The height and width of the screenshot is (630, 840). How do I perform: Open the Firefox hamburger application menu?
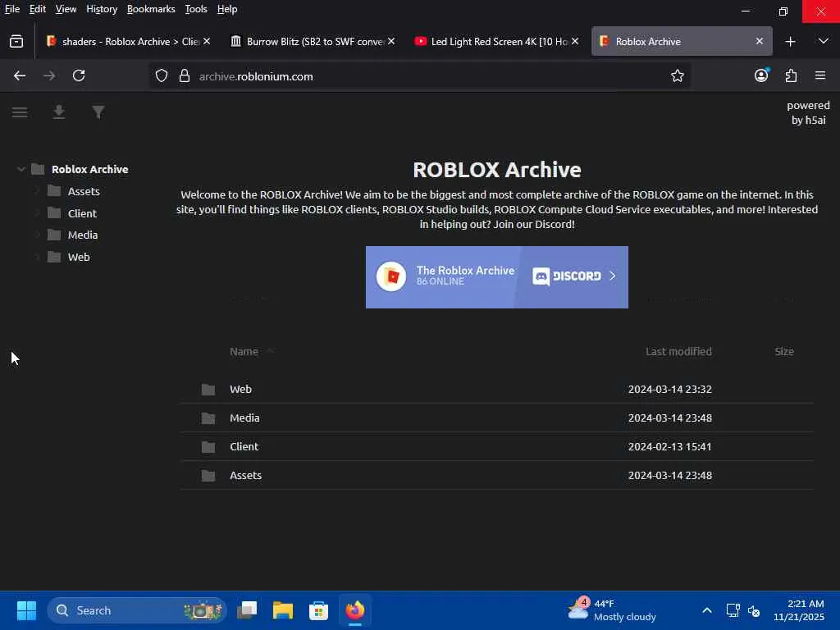pyautogui.click(x=820, y=76)
